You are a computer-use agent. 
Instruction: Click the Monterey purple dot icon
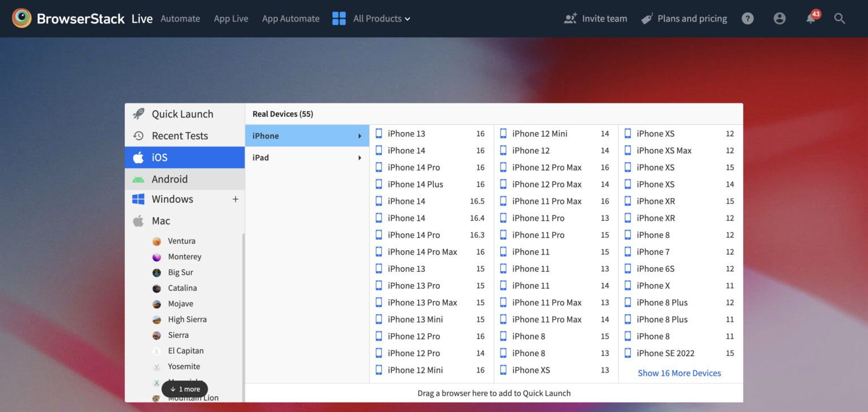[x=157, y=257]
